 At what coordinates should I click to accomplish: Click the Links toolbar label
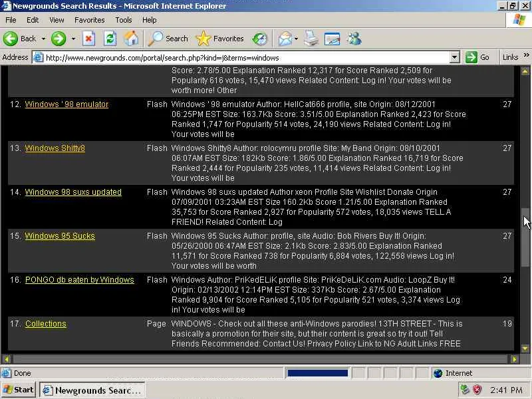(x=510, y=57)
